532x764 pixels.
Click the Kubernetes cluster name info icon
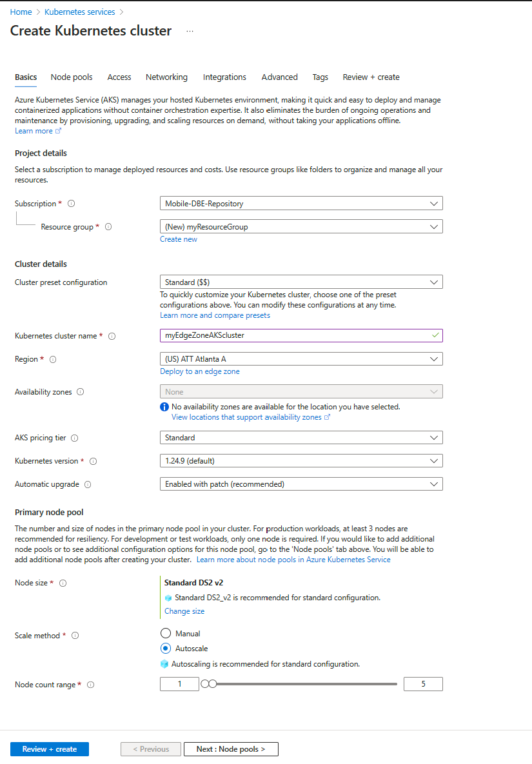(112, 336)
